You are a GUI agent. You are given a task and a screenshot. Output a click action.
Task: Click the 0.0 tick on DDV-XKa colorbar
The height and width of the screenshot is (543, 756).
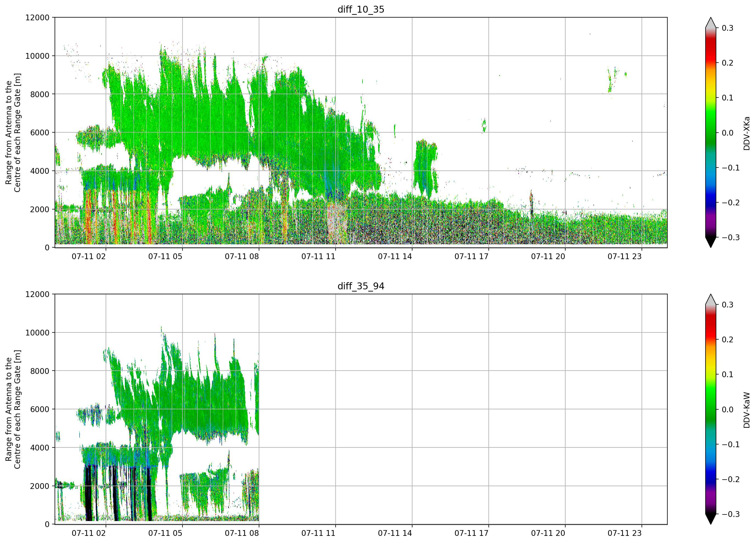tap(728, 133)
